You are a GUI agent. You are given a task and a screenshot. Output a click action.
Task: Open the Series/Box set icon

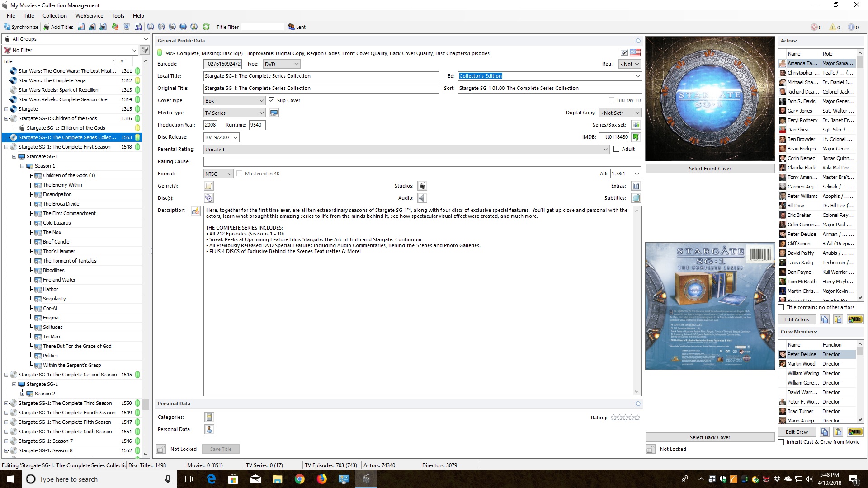click(636, 125)
